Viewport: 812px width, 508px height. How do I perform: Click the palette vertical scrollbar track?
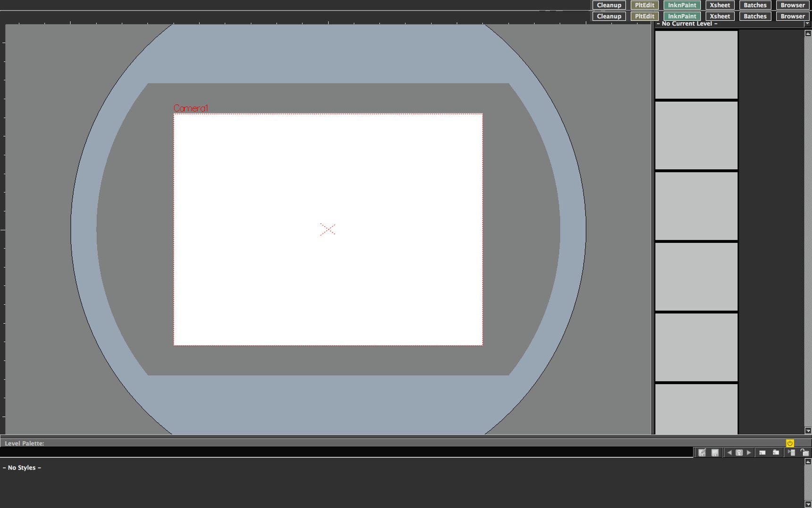[x=808, y=483]
